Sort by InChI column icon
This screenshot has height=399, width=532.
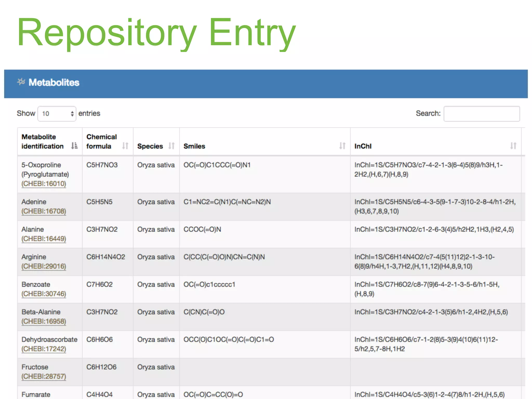pos(513,146)
